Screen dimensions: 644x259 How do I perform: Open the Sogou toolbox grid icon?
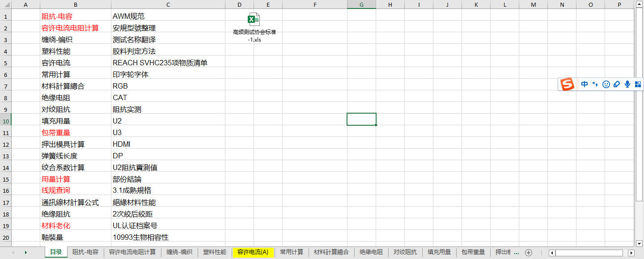[638, 84]
